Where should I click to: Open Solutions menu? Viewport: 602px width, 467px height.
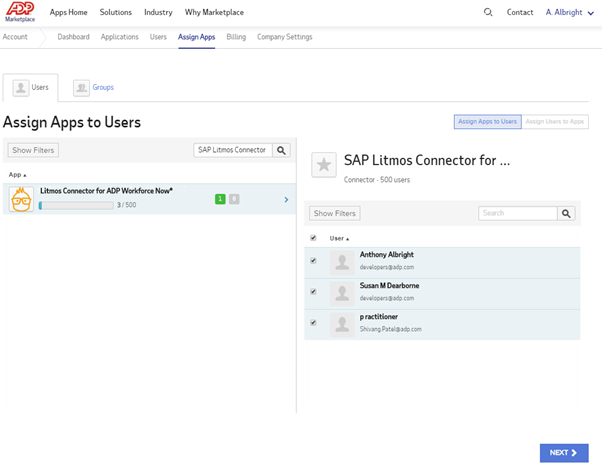coord(116,12)
